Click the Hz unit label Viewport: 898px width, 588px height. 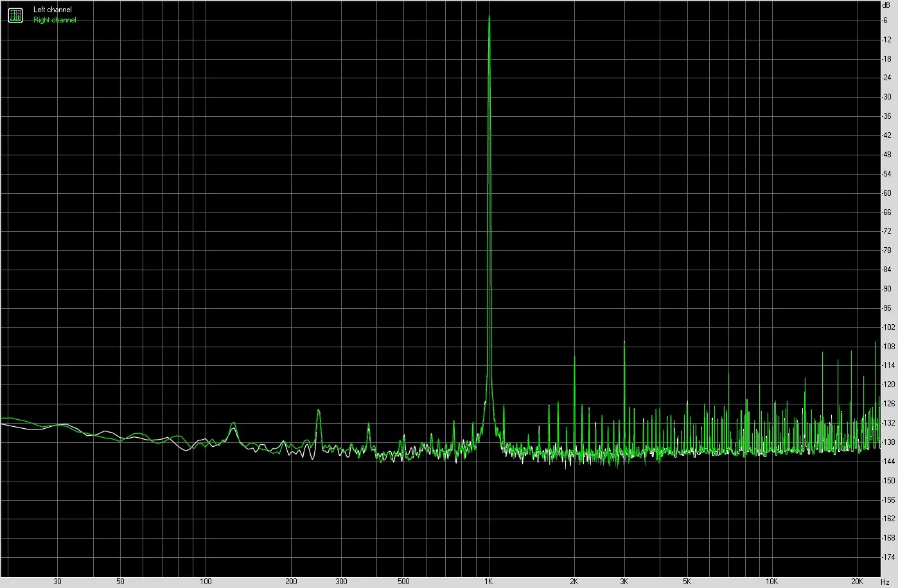[x=885, y=582]
